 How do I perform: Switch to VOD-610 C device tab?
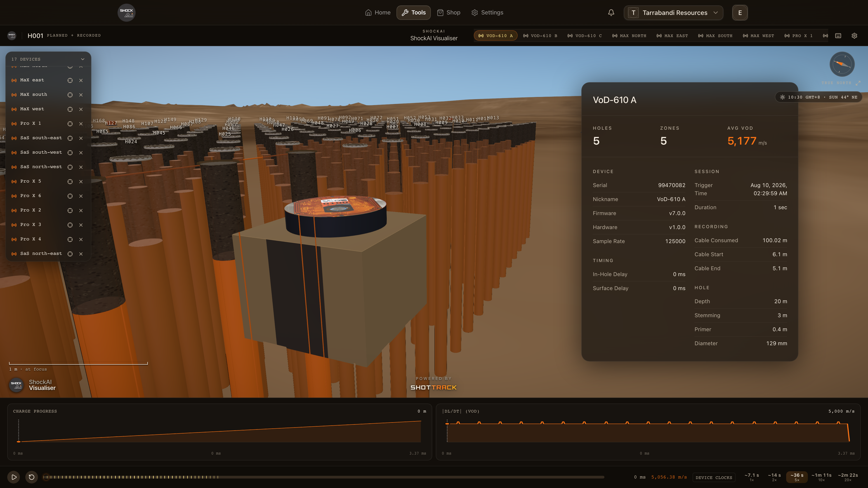coord(585,36)
